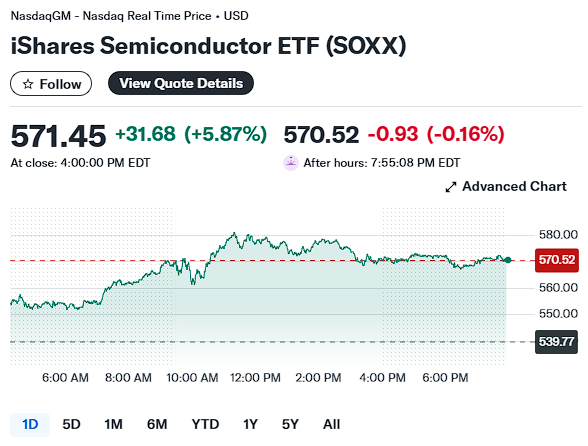Click the 539.77 previous close label
The image size is (588, 446).
pyautogui.click(x=556, y=342)
